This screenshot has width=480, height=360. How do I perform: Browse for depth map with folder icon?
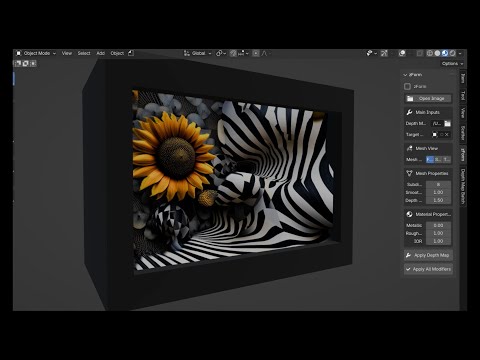447,123
